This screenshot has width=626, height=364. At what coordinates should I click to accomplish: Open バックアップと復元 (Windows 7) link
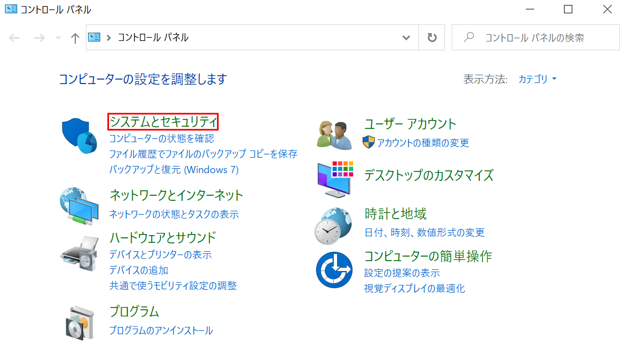[x=174, y=170]
